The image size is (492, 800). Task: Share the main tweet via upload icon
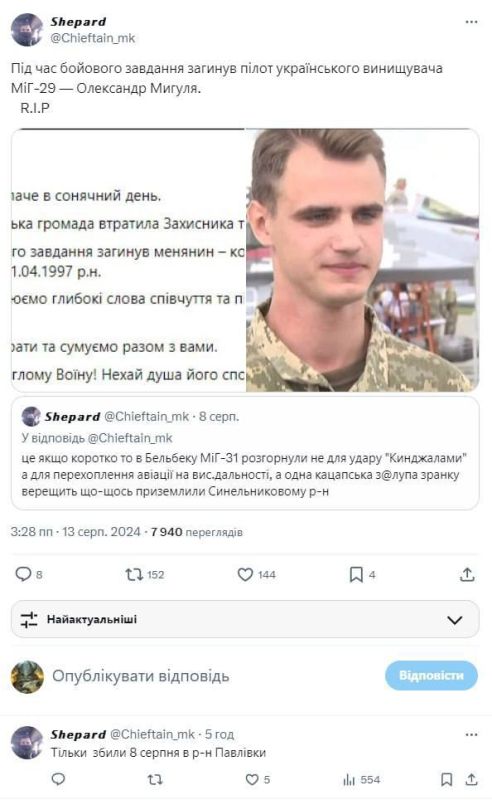pyautogui.click(x=467, y=574)
